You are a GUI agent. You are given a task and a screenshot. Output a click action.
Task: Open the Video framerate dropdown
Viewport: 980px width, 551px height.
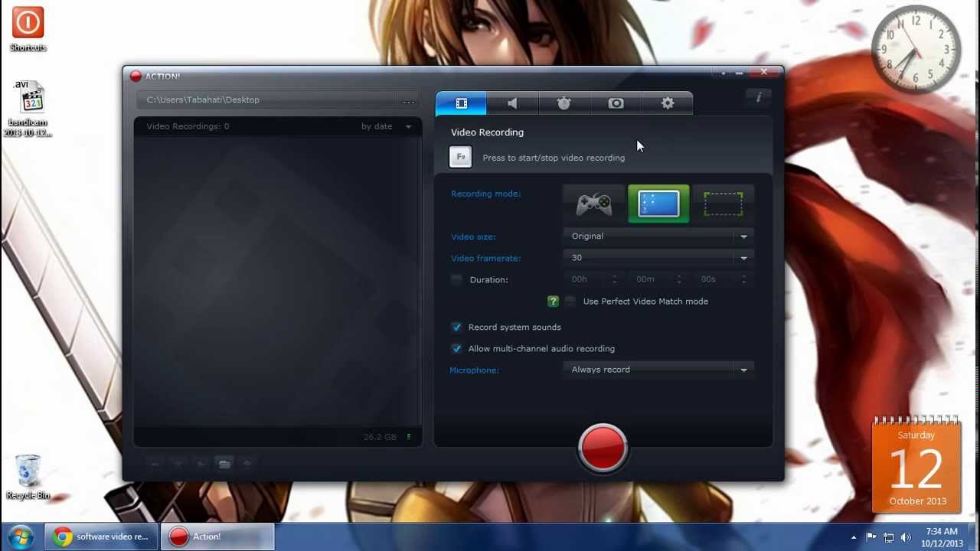659,258
